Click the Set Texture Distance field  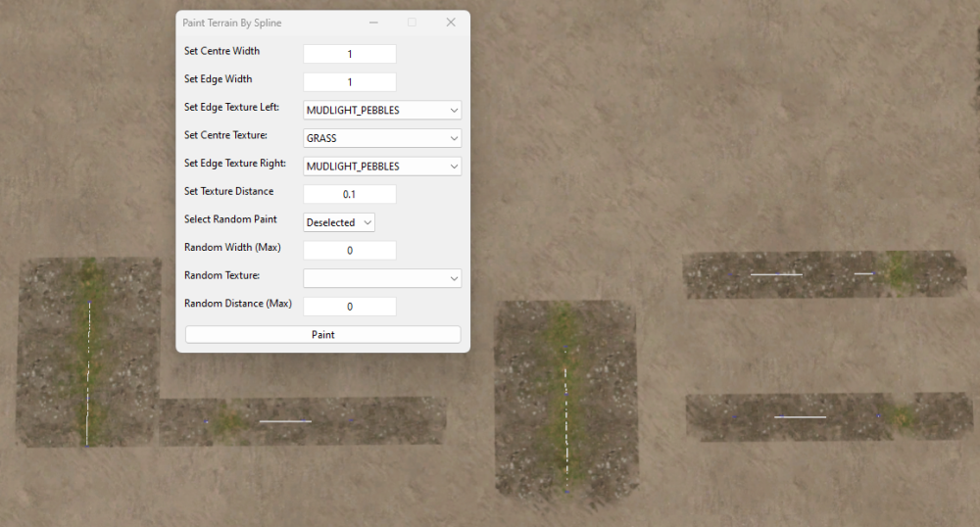(x=350, y=194)
